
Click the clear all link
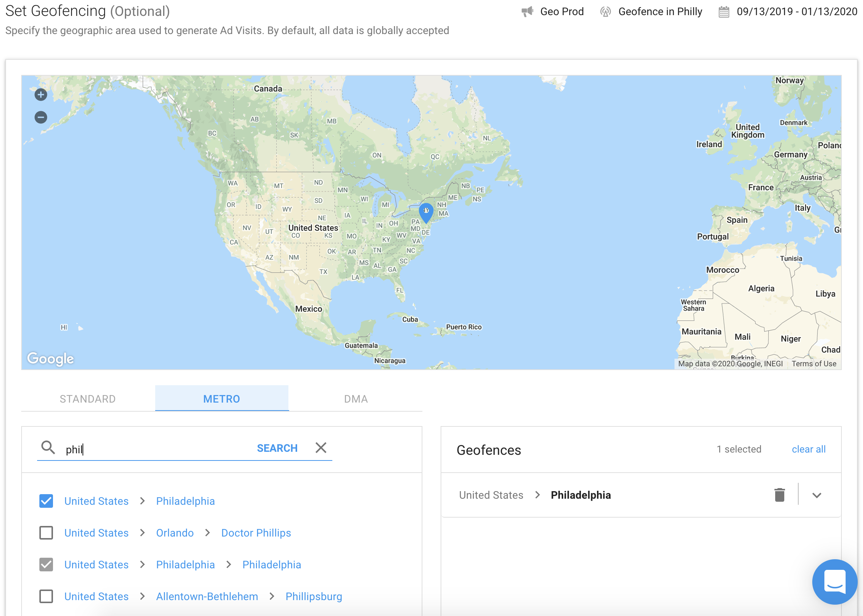(x=809, y=450)
